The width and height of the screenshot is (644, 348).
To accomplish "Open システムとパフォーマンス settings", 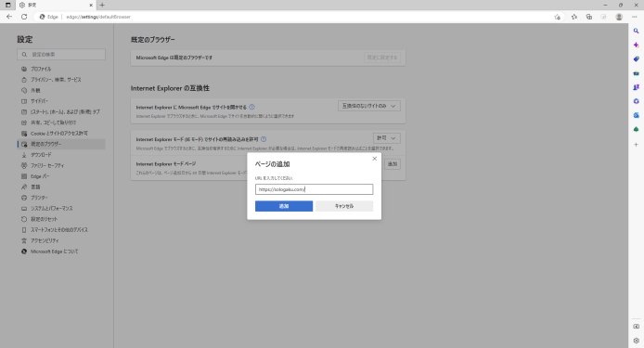I will [x=61, y=208].
